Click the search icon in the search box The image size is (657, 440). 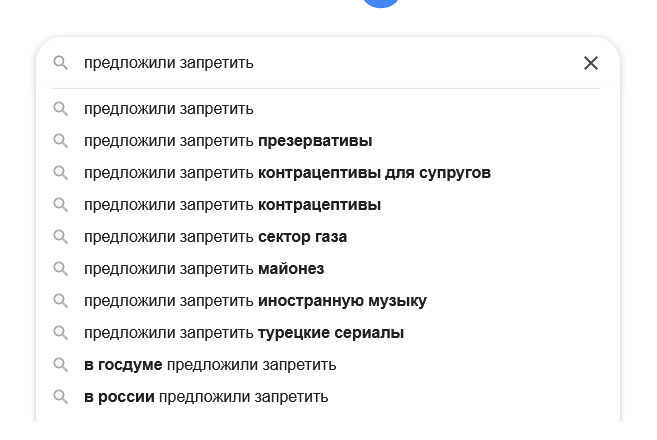click(61, 63)
